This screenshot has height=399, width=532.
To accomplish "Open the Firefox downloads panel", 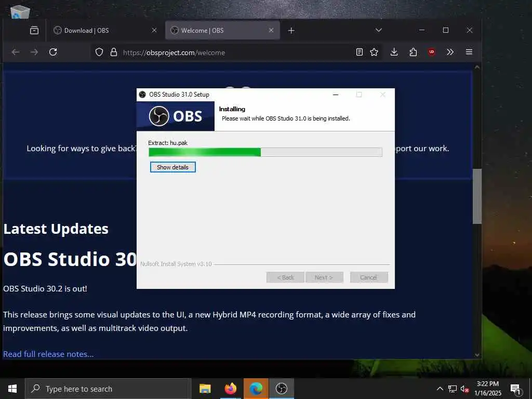I will 394,52.
